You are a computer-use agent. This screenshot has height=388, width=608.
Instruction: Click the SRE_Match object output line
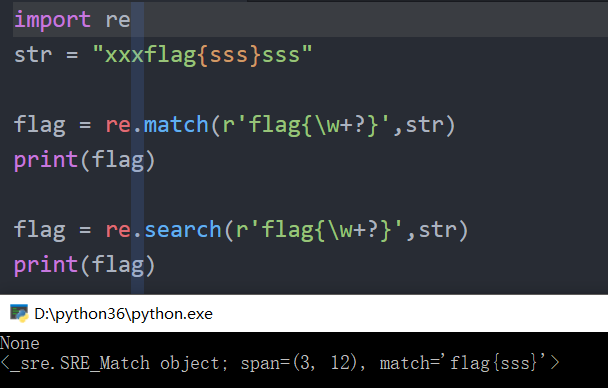pyautogui.click(x=280, y=363)
